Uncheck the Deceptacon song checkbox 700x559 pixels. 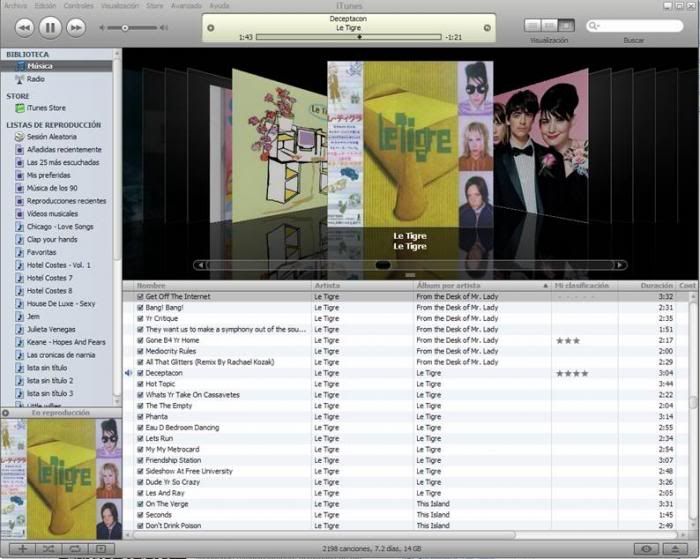click(140, 373)
